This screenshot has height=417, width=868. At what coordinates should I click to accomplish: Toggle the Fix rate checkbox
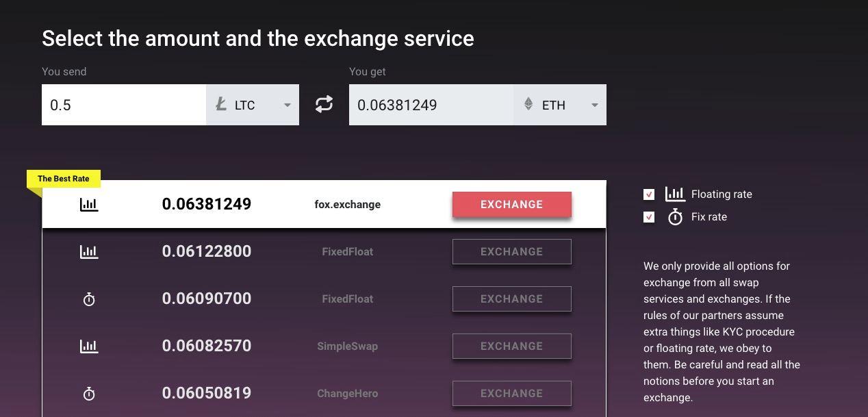tap(649, 217)
